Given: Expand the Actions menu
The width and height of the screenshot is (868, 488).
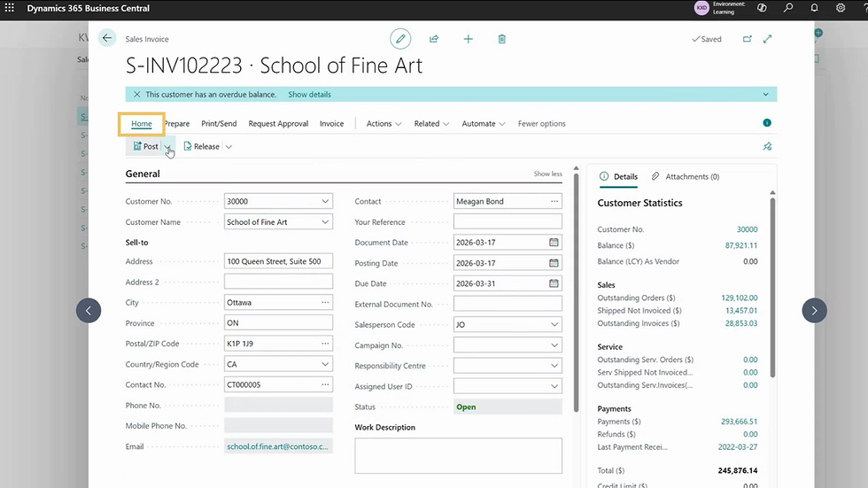Looking at the screenshot, I should point(384,123).
